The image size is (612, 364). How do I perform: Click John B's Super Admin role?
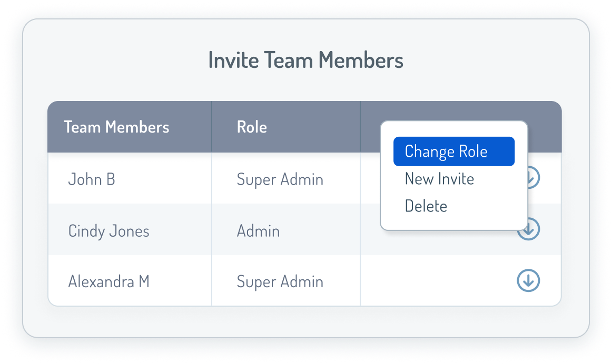click(x=280, y=179)
